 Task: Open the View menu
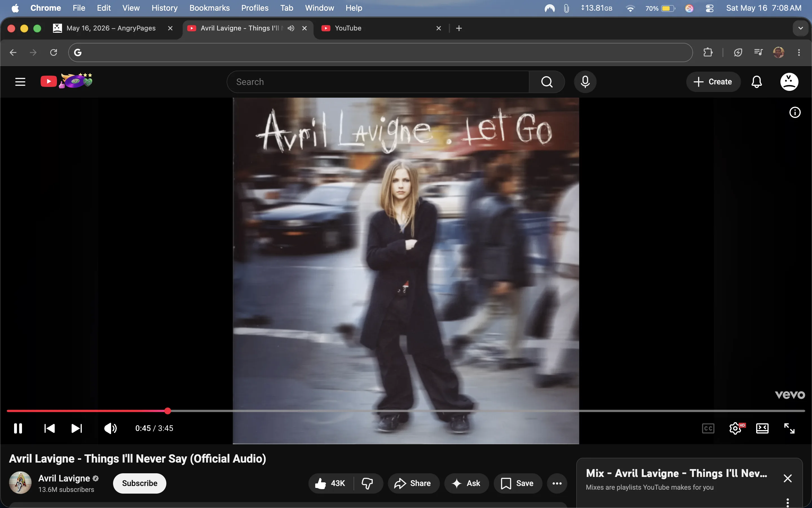(x=131, y=8)
